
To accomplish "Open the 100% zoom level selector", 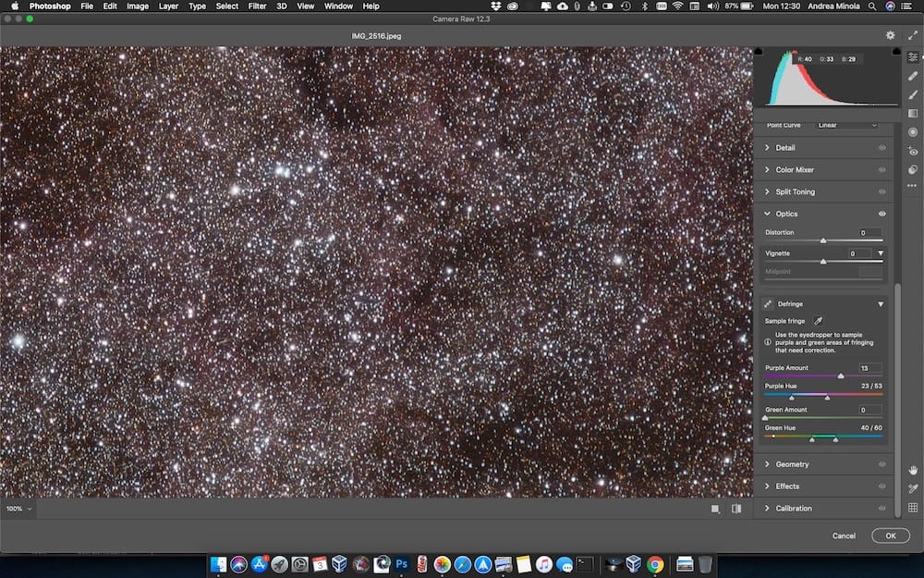I will [x=17, y=508].
